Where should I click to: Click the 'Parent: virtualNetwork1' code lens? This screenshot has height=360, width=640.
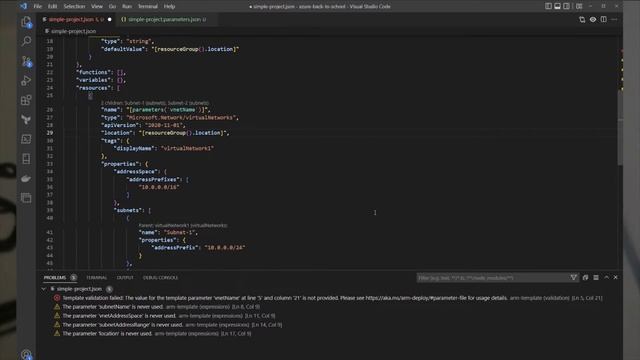point(183,225)
